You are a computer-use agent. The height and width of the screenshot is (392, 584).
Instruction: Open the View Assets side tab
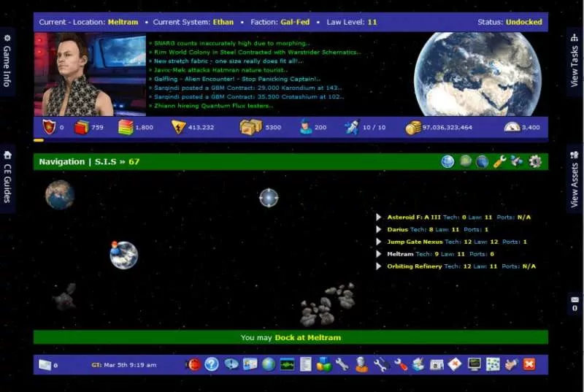point(575,179)
